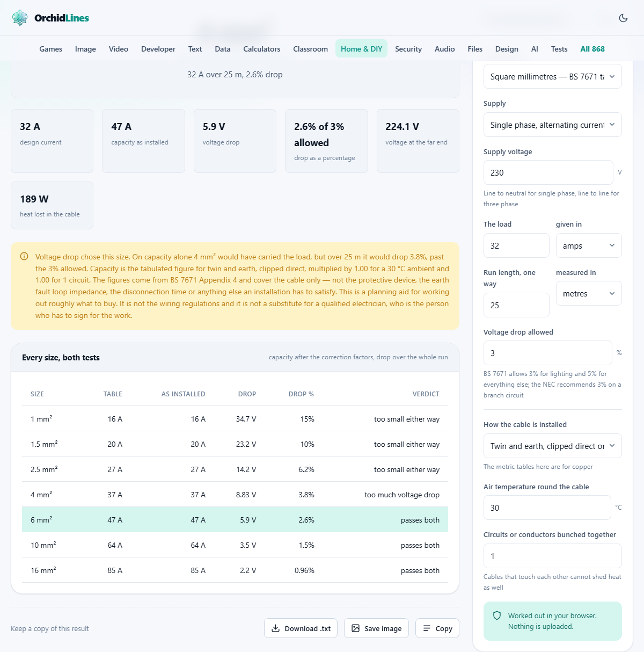This screenshot has height=652, width=644.
Task: Click the 224.1 V far end card
Action: tap(418, 141)
